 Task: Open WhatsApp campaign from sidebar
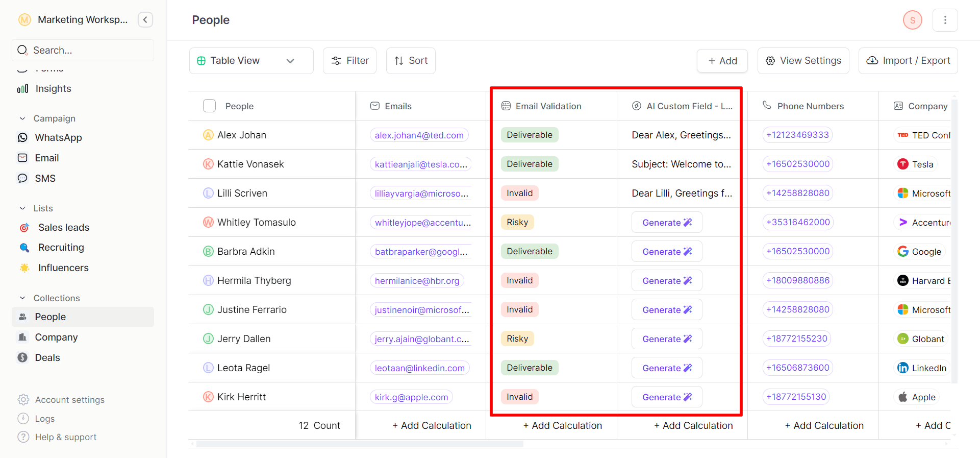[58, 137]
